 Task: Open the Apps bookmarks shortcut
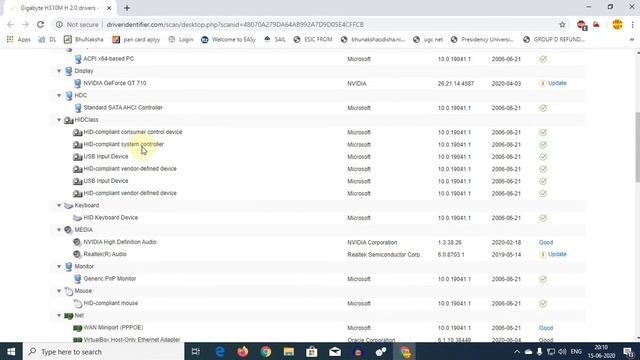coord(18,40)
